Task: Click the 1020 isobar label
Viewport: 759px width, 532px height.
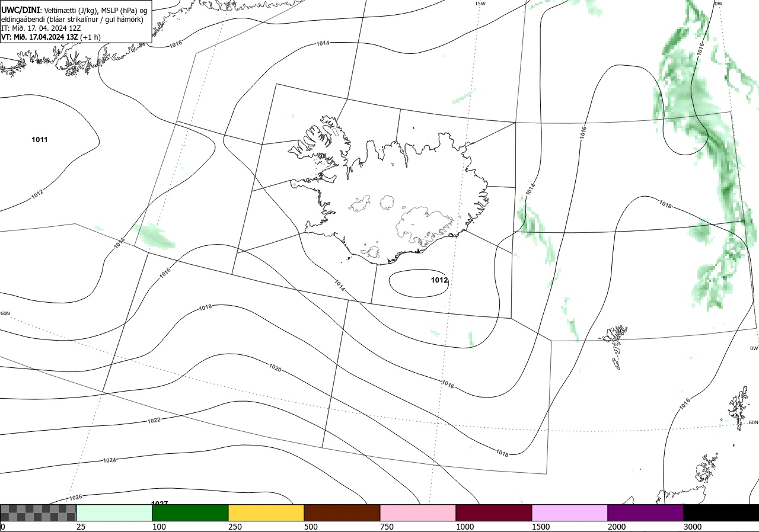Action: point(275,368)
